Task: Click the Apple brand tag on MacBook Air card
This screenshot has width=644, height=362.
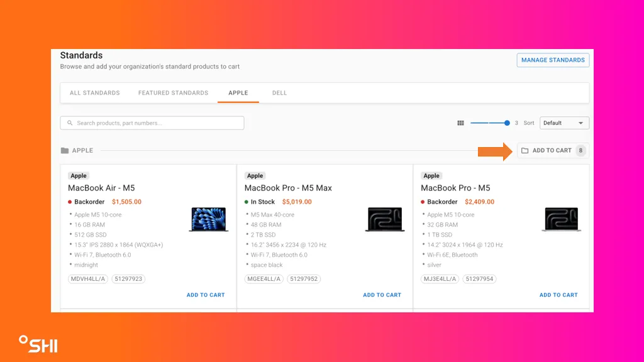Action: coord(79,176)
